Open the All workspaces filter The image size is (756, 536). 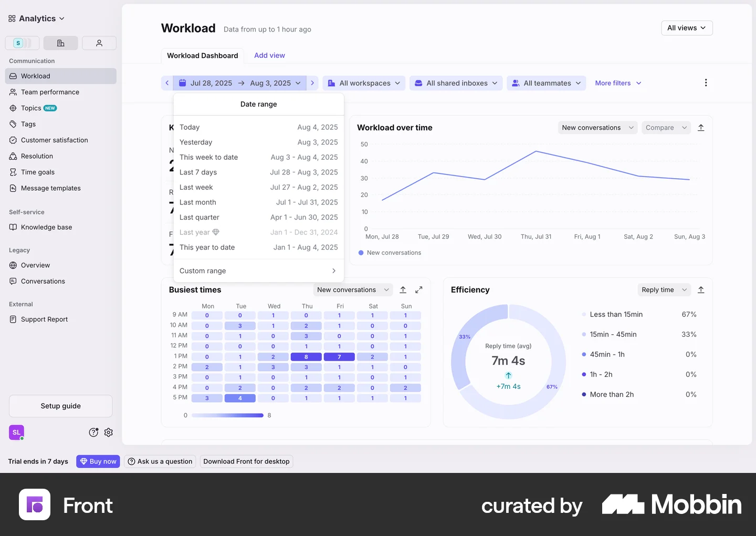click(x=364, y=83)
